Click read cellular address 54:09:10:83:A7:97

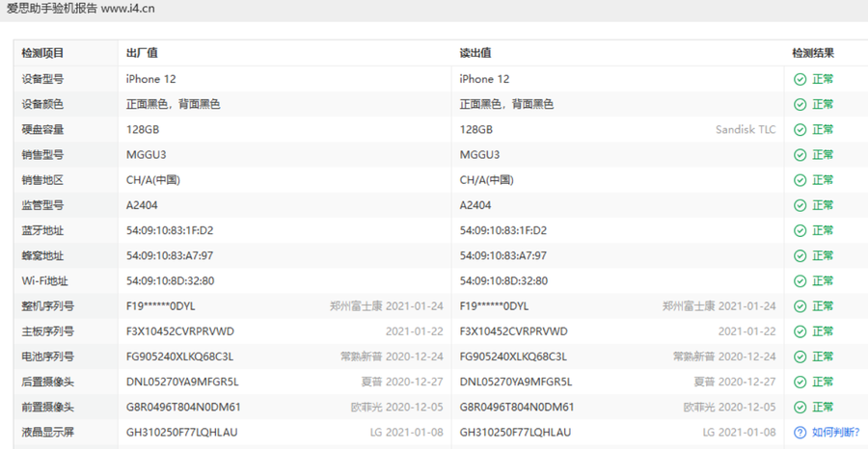[503, 256]
